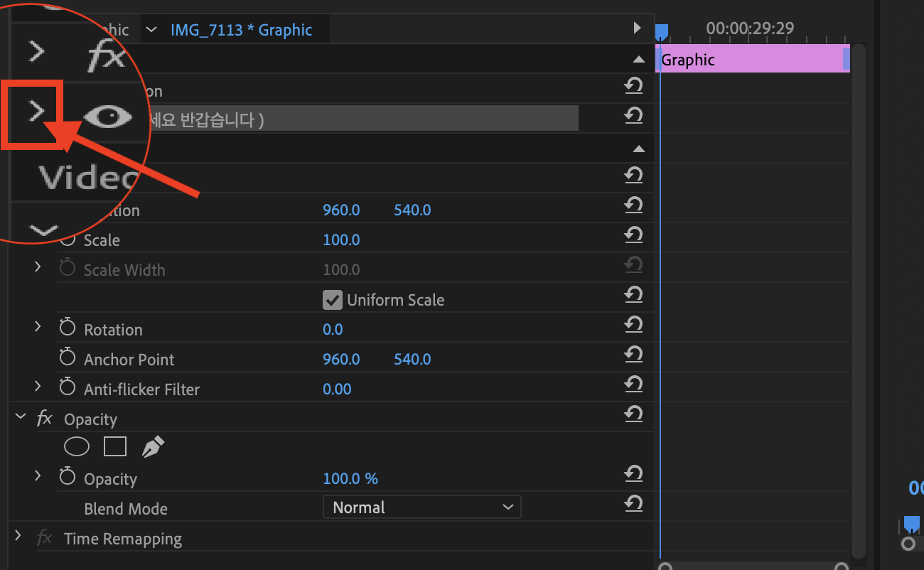
Task: Select the pink Graphic clip bar
Action: (753, 58)
